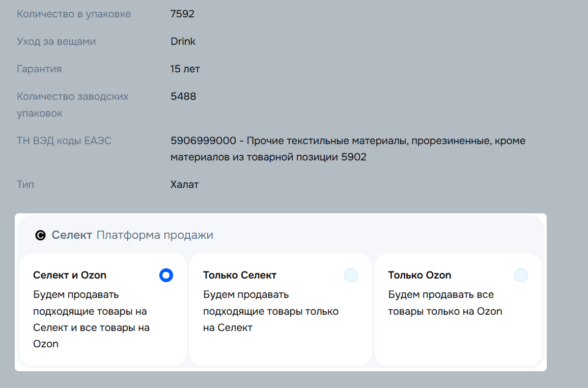Viewport: 588px width, 388px height.
Task: Click the factory packages value 5488
Action: point(183,96)
